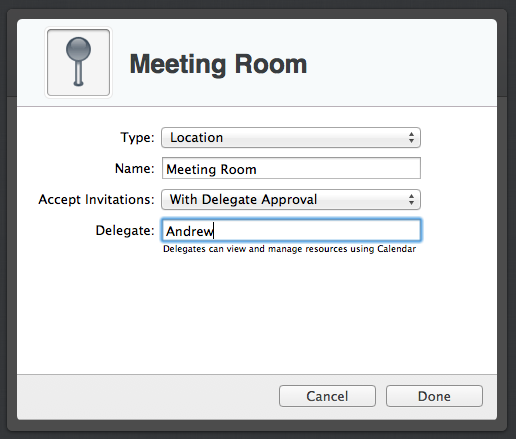Click the stepper arrows on the Type popup
This screenshot has height=439, width=516.
pyautogui.click(x=411, y=138)
